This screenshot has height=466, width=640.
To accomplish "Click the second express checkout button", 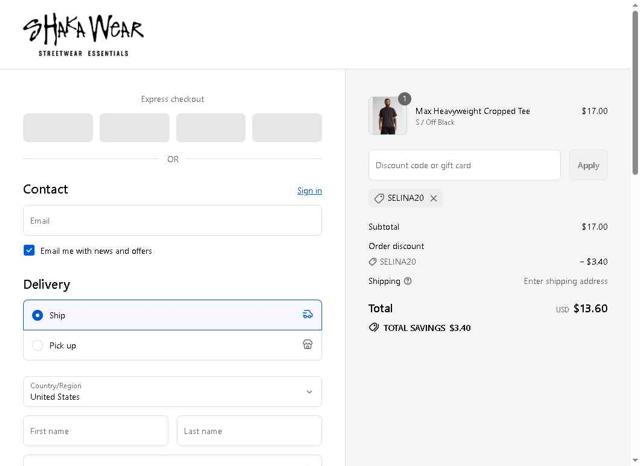I will [x=134, y=128].
